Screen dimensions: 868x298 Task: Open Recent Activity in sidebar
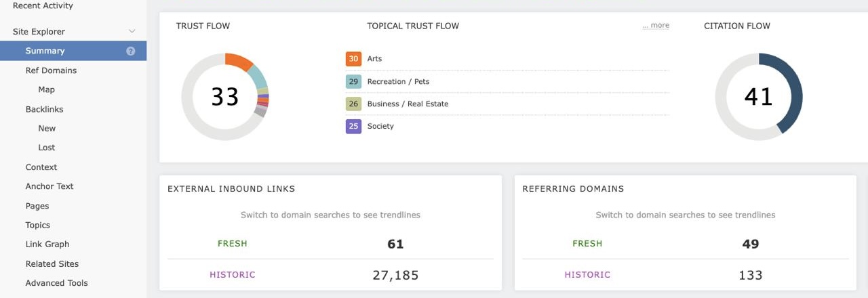(x=43, y=6)
